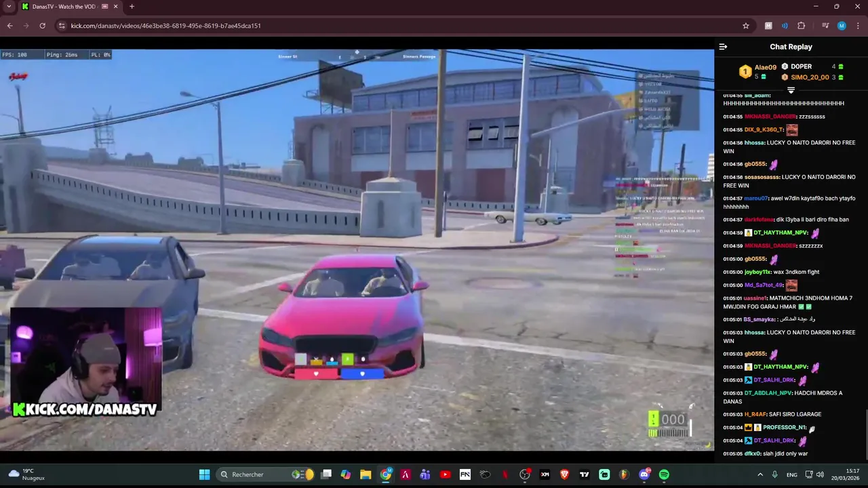The image size is (868, 488).
Task: Open TradingView from the taskbar
Action: click(x=584, y=474)
